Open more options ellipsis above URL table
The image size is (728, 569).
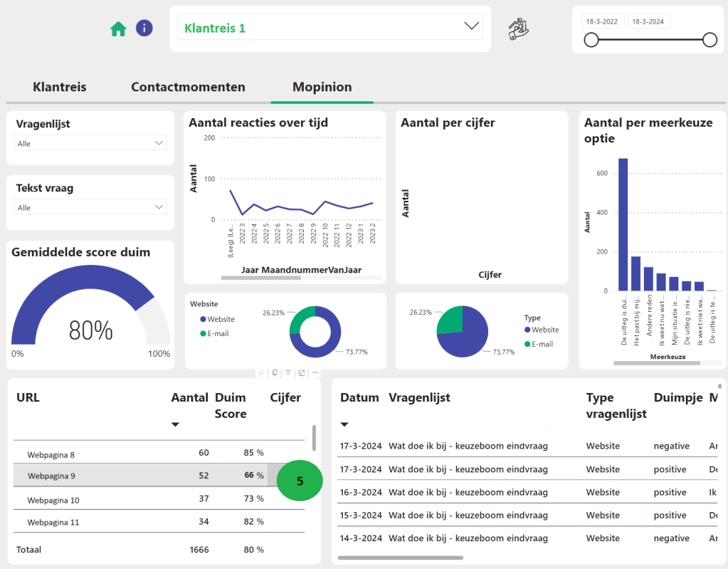coord(315,372)
